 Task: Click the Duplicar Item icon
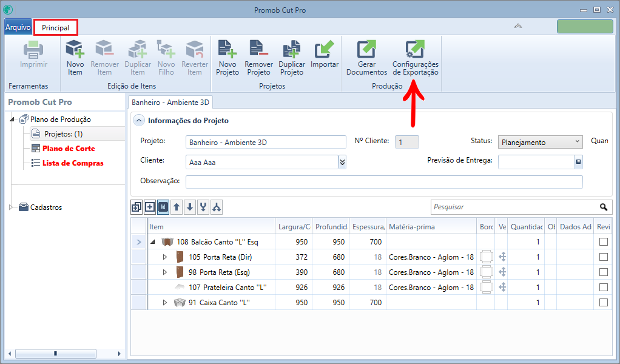point(137,49)
